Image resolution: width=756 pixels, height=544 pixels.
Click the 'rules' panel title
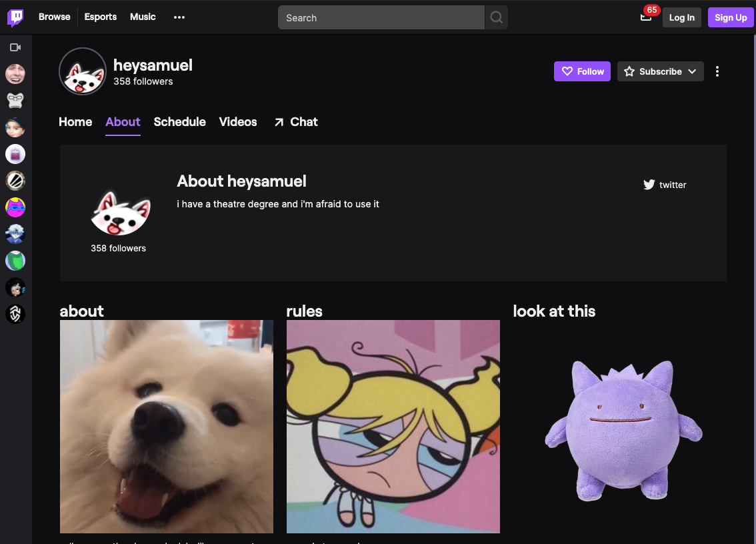click(x=304, y=311)
